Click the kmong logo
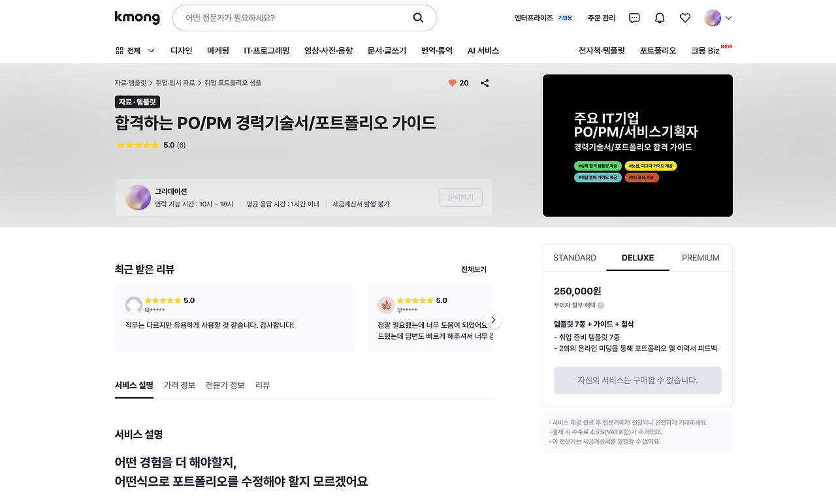The height and width of the screenshot is (504, 836). coord(137,18)
